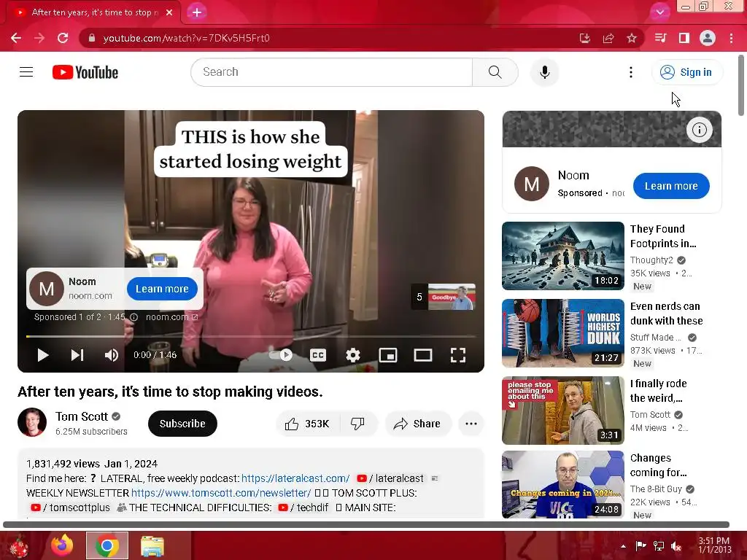Open 'I finally rode the weird' thumbnail

coord(563,411)
